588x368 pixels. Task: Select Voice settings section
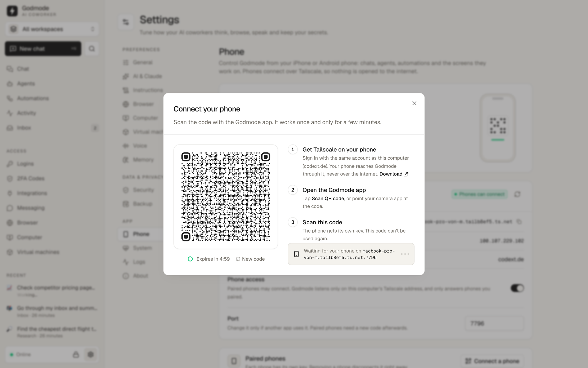(135, 146)
